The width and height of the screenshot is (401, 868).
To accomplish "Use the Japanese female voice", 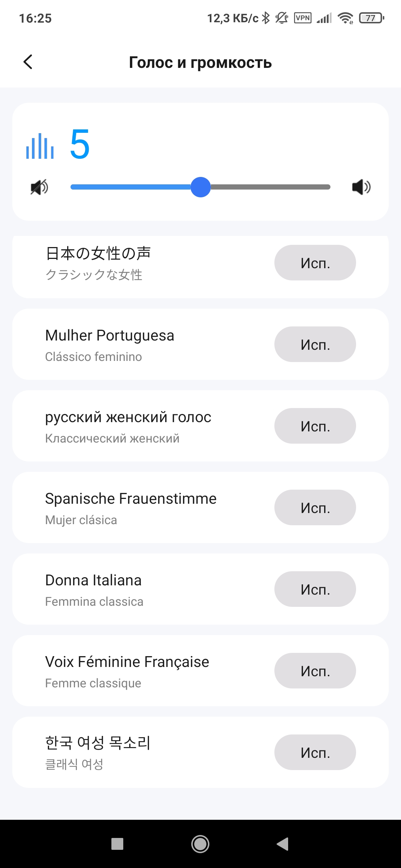I will point(315,263).
